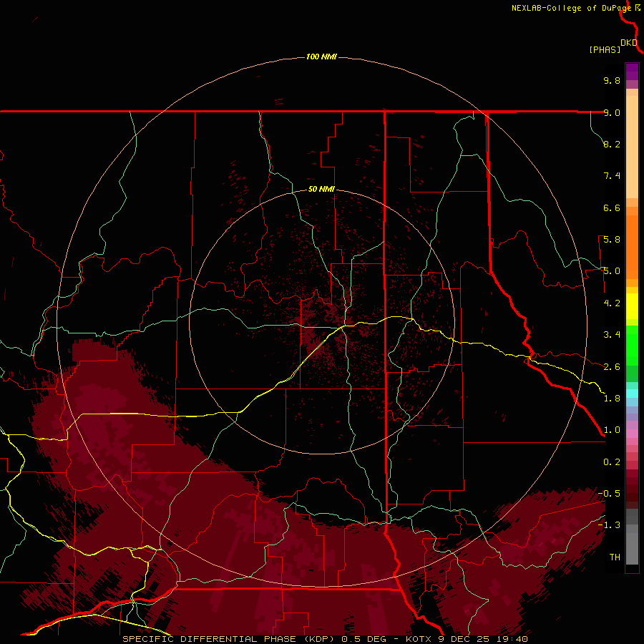
Task: Click the -1.3 value on the scale
Action: click(609, 525)
